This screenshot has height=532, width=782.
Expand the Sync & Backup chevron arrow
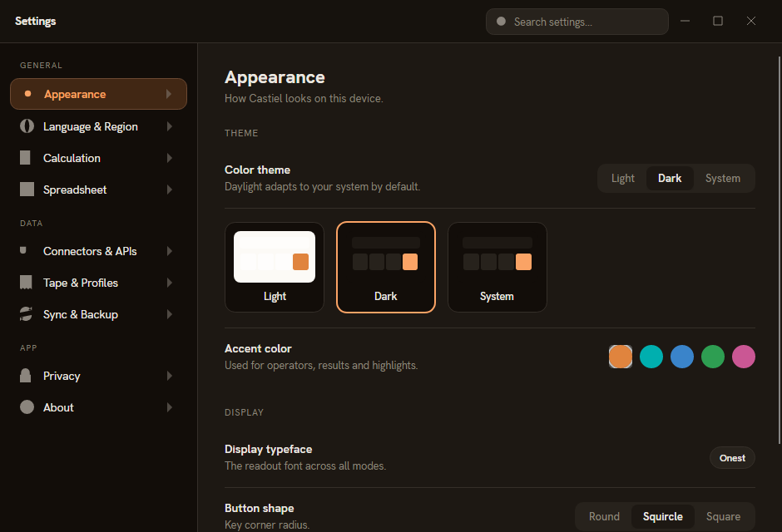(170, 314)
